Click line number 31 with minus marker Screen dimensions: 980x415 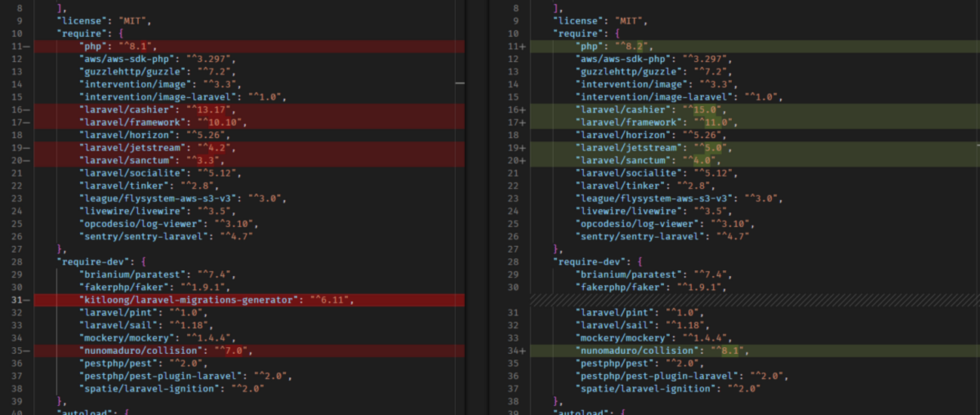point(20,300)
